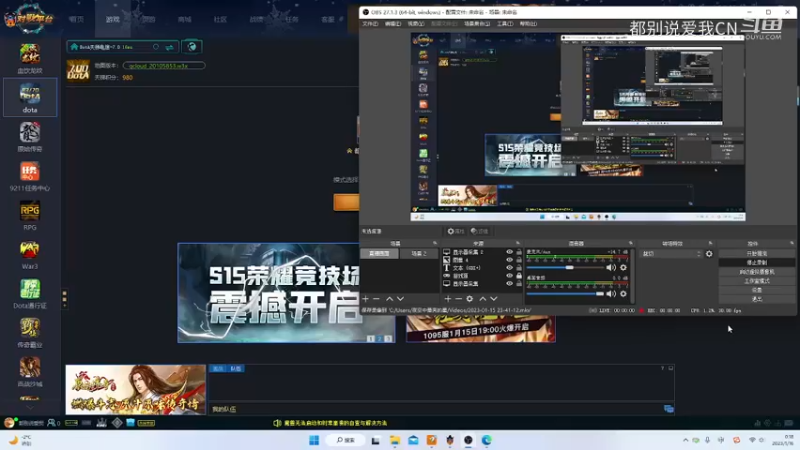Toggle lock on Text (GDI+) source

(x=519, y=267)
